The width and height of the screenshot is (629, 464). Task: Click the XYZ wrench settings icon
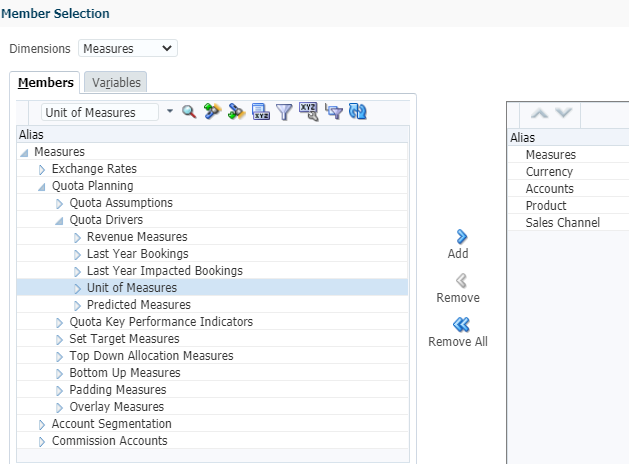[308, 111]
